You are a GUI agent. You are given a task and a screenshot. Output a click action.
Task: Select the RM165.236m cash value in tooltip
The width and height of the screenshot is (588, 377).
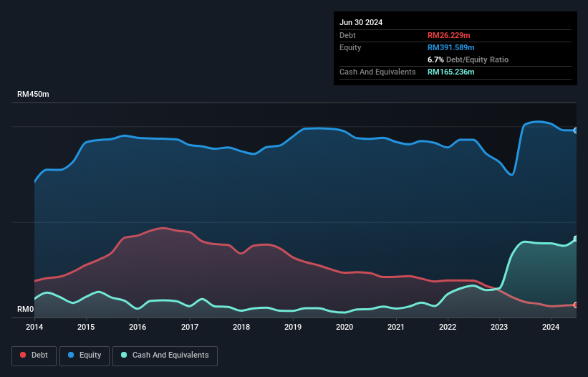pos(451,72)
